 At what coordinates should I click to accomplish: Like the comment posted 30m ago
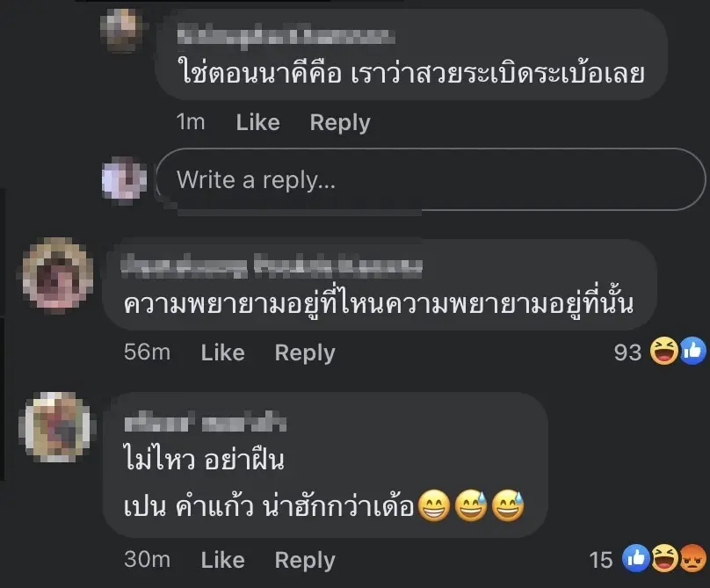coord(222,560)
